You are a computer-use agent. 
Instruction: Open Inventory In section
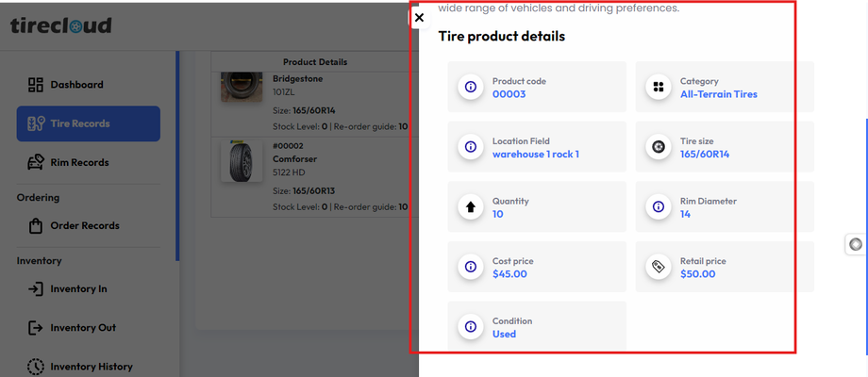pos(78,289)
